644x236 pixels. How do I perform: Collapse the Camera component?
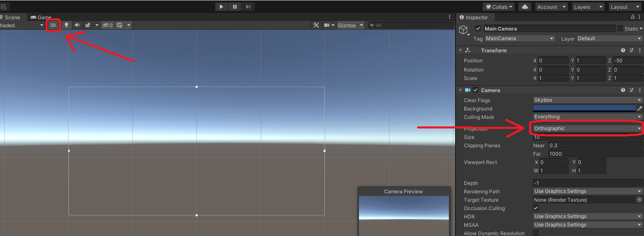click(461, 90)
